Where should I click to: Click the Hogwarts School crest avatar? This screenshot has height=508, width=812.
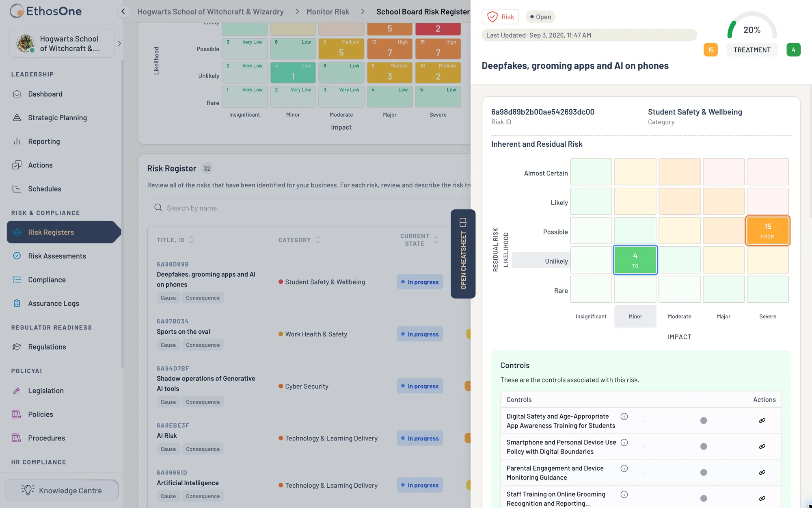pyautogui.click(x=25, y=43)
